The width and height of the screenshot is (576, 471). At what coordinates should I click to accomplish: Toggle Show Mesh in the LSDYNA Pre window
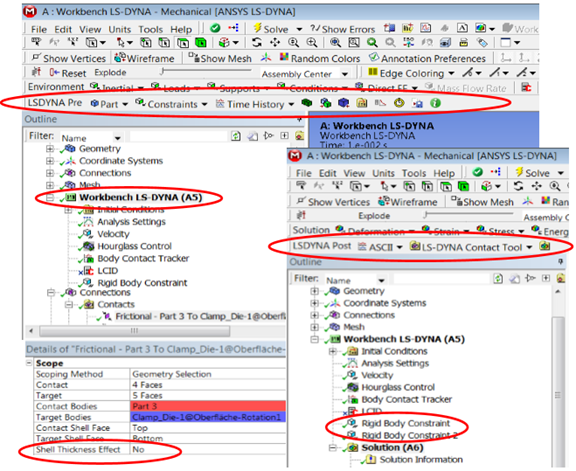(220, 58)
